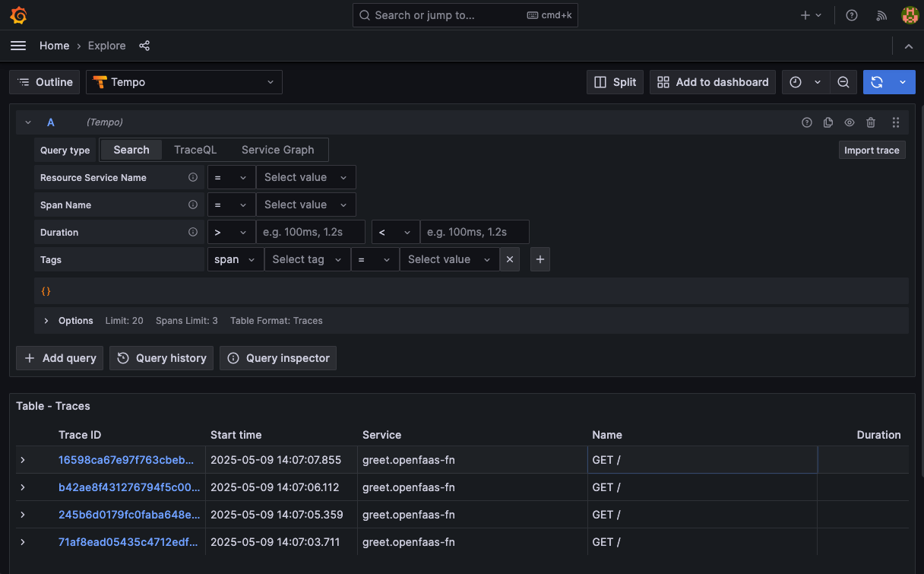
Task: Open Duration greater-than operator dropdown
Action: [x=231, y=232]
